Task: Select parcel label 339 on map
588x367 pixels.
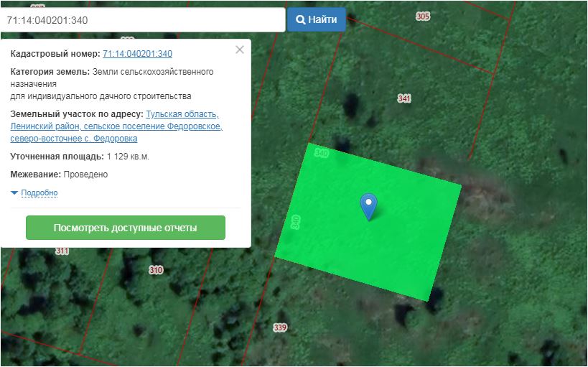Action: pyautogui.click(x=280, y=327)
